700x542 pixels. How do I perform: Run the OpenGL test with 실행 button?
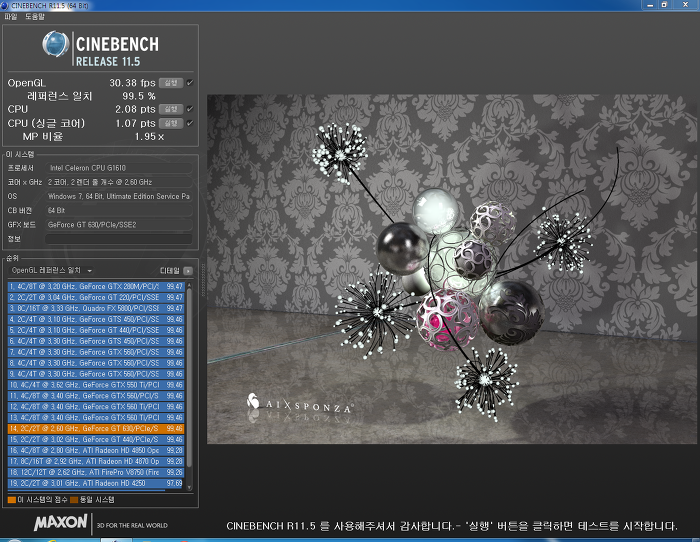pos(171,83)
